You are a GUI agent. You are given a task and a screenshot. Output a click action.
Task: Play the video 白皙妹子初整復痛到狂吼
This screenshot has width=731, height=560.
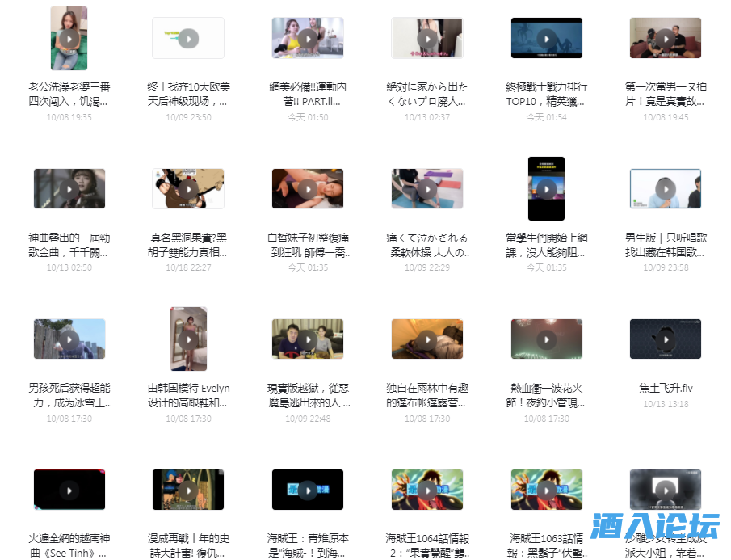tap(308, 189)
